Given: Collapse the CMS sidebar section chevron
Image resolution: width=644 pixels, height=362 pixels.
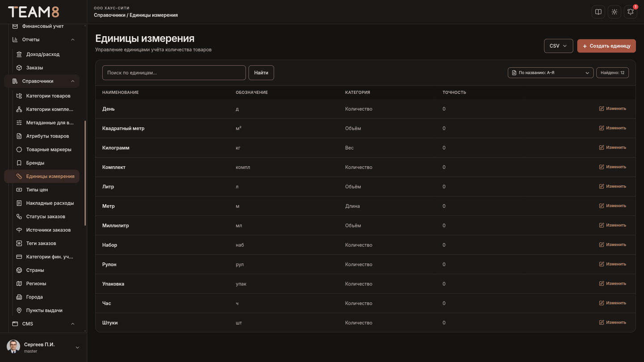Looking at the screenshot, I should 73,324.
